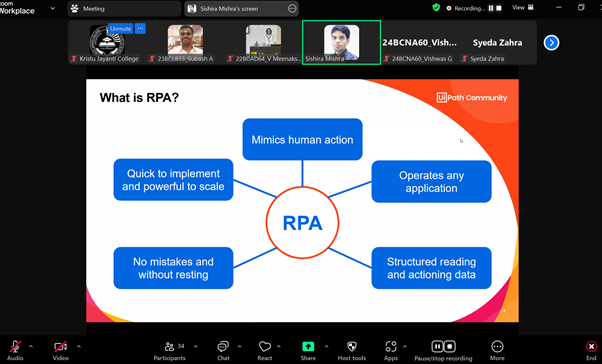Viewport: 602px width, 364px height.
Task: Open the View layout options
Action: [523, 8]
